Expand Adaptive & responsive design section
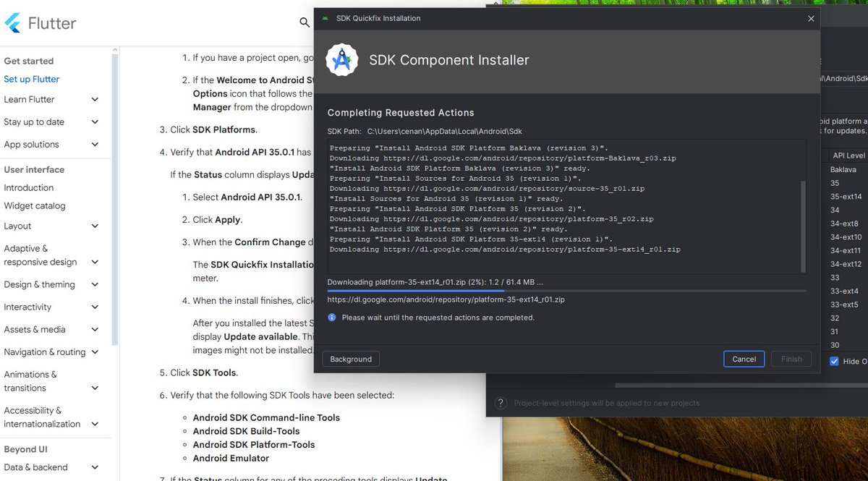This screenshot has height=481, width=868. point(95,262)
